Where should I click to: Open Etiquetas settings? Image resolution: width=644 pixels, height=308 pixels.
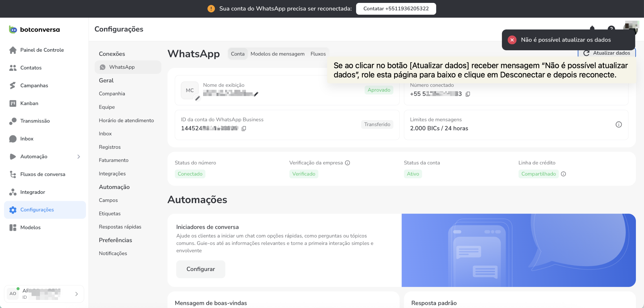coord(110,214)
